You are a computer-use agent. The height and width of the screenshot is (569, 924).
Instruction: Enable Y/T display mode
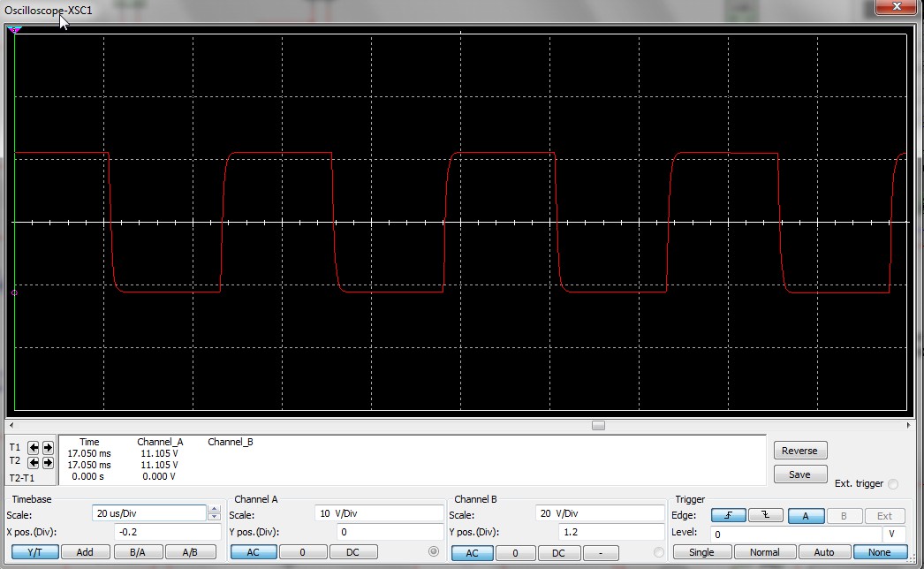[35, 552]
